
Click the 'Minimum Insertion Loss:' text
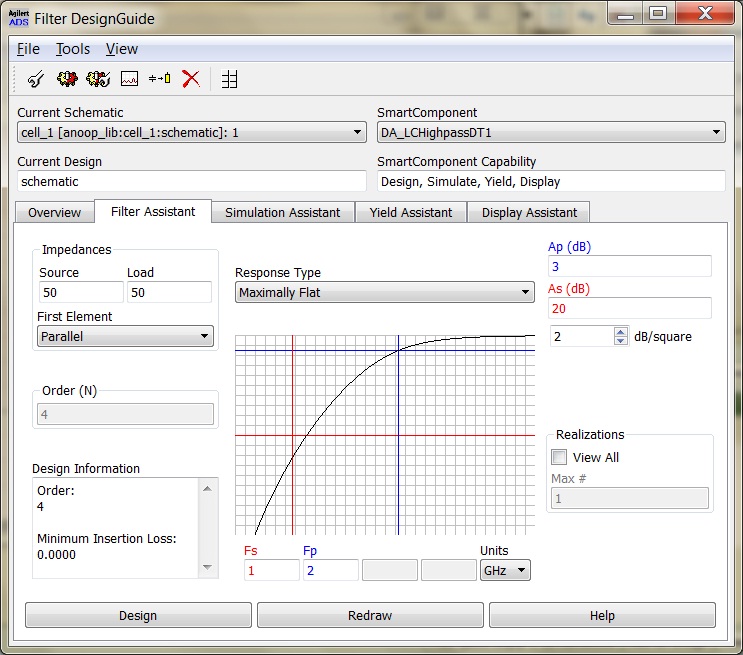pyautogui.click(x=107, y=538)
